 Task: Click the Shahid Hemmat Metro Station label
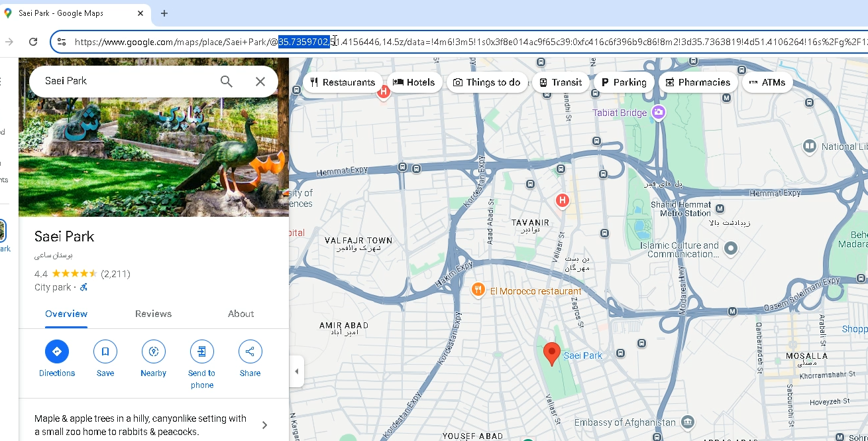(680, 209)
